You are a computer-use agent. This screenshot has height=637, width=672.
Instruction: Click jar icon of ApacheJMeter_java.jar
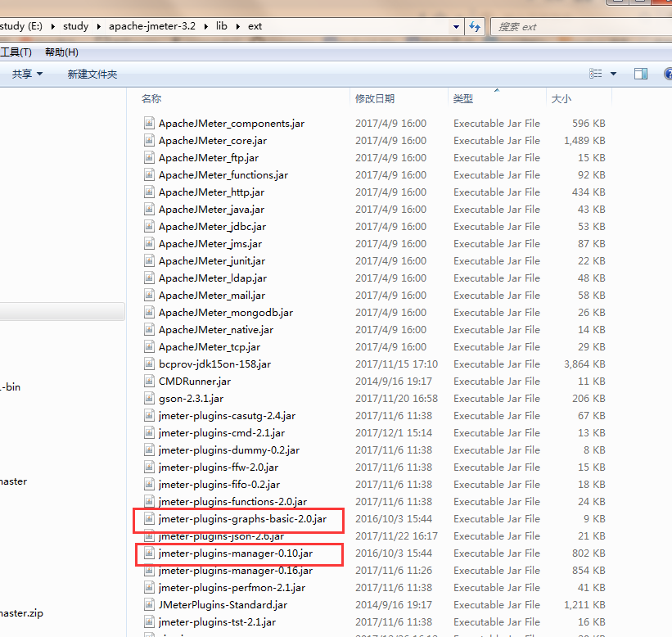tap(149, 209)
